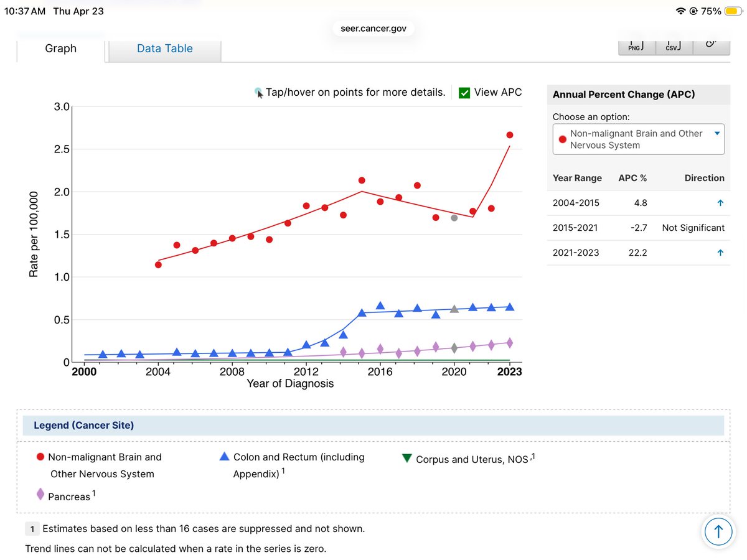Click the Direction column header
Screen dimensions: 747x560
704,178
